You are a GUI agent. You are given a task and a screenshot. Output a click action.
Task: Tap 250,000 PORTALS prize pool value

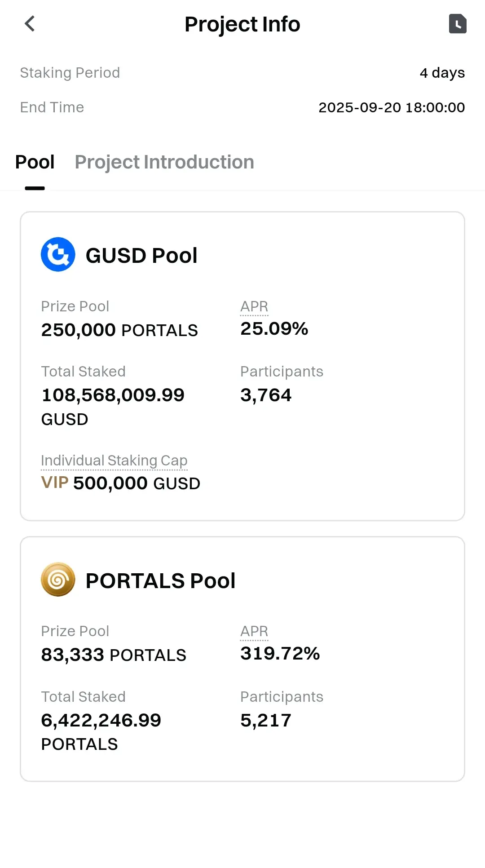click(x=119, y=330)
